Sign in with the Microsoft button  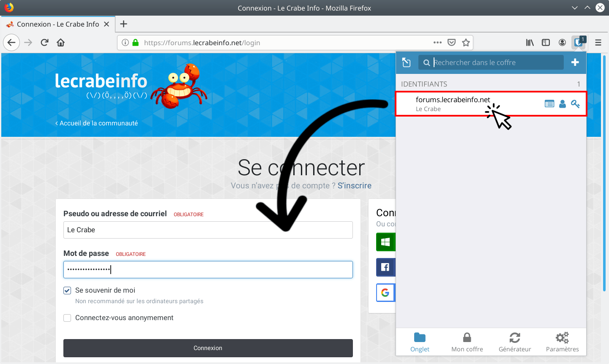[385, 242]
